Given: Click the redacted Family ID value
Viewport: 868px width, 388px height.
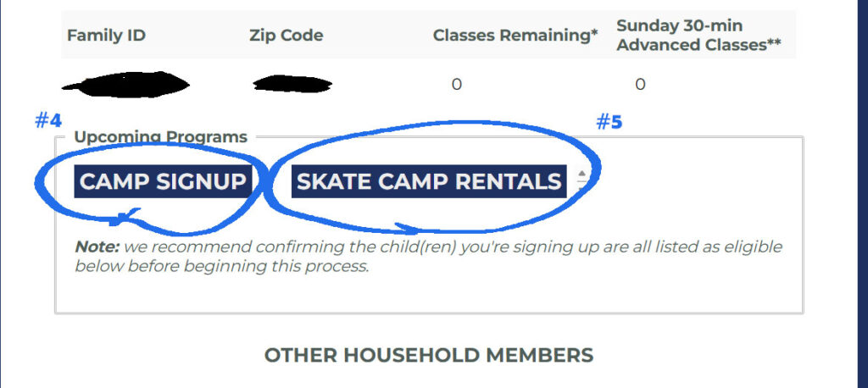Looking at the screenshot, I should [125, 85].
